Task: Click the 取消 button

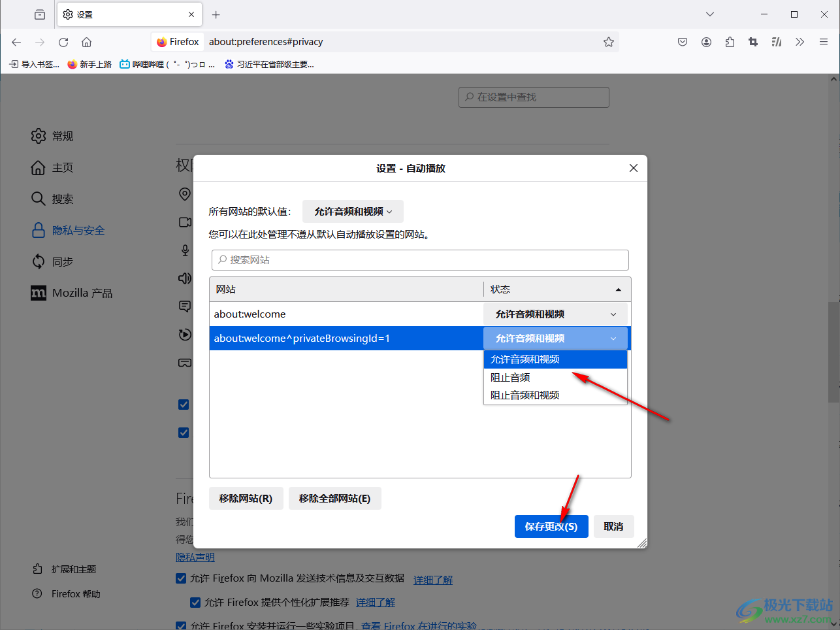Action: (x=613, y=526)
